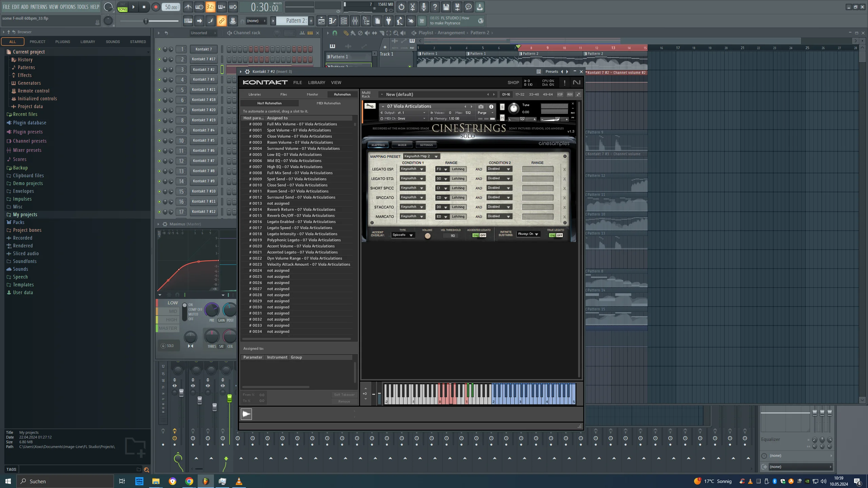
Task: Click the Purge button in Kontakt header
Action: [x=484, y=113]
